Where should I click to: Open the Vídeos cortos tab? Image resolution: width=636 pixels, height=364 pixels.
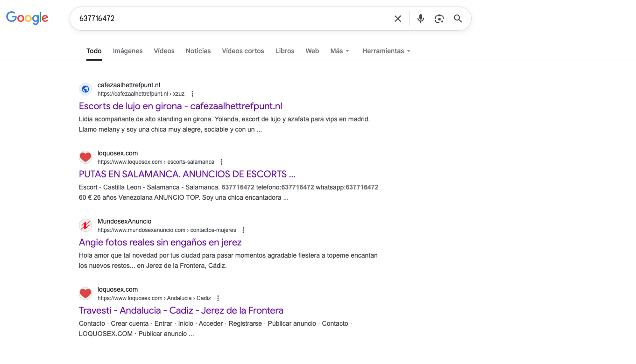pyautogui.click(x=243, y=51)
